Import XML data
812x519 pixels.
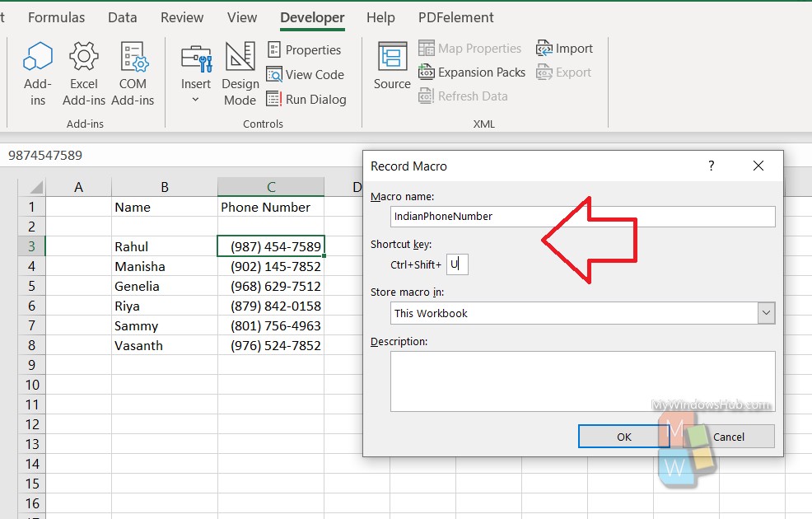[565, 48]
